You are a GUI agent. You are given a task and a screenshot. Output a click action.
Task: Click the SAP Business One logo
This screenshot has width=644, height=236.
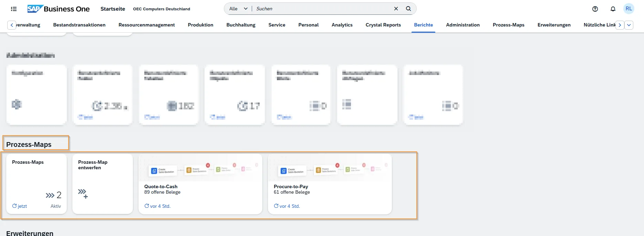tap(59, 9)
